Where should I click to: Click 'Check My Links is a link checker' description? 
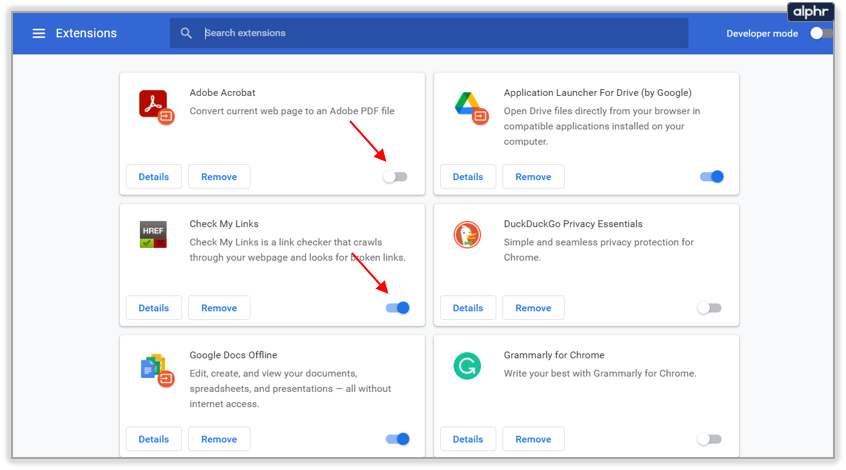(297, 250)
